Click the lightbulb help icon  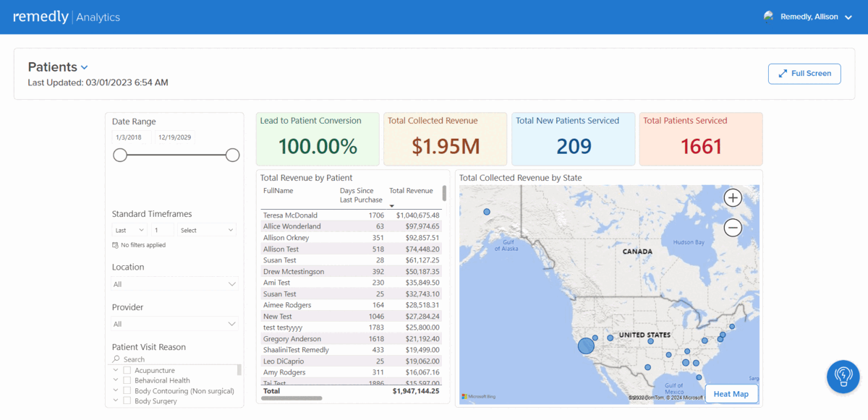(x=843, y=377)
